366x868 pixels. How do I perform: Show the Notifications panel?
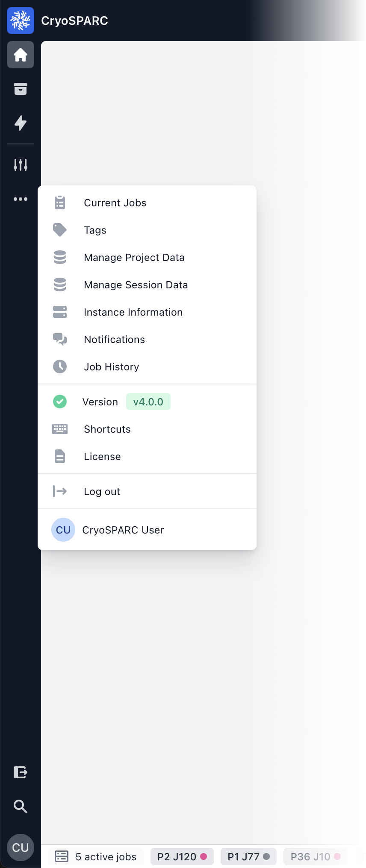(114, 340)
